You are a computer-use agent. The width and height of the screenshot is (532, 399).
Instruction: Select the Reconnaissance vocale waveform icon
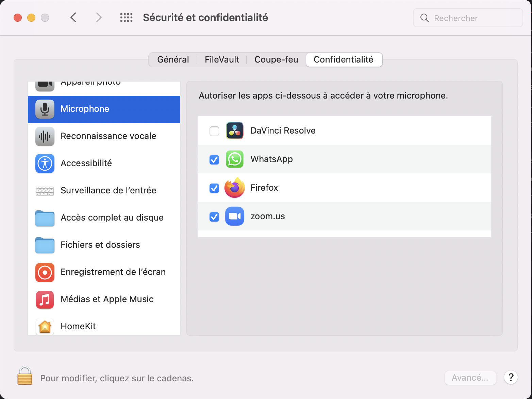click(x=45, y=136)
